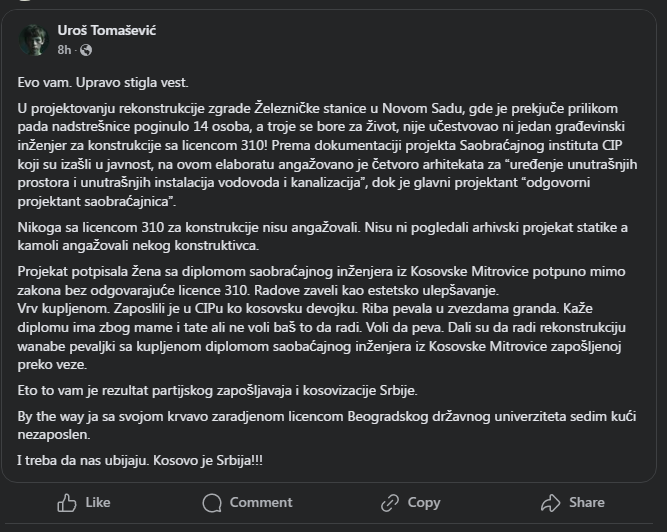The height and width of the screenshot is (532, 667).
Task: Open the post via the 8h timestamp
Action: [x=65, y=49]
